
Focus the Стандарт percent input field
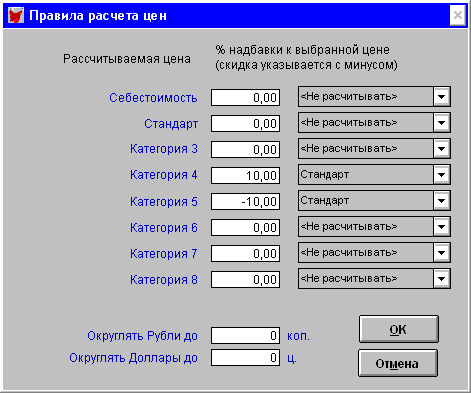tap(245, 124)
